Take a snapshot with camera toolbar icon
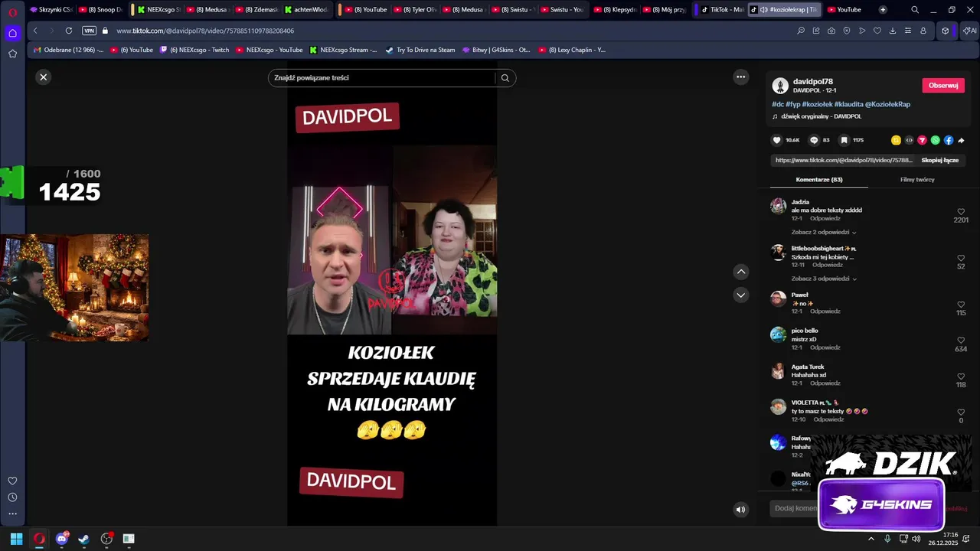The width and height of the screenshot is (980, 551). (x=831, y=31)
